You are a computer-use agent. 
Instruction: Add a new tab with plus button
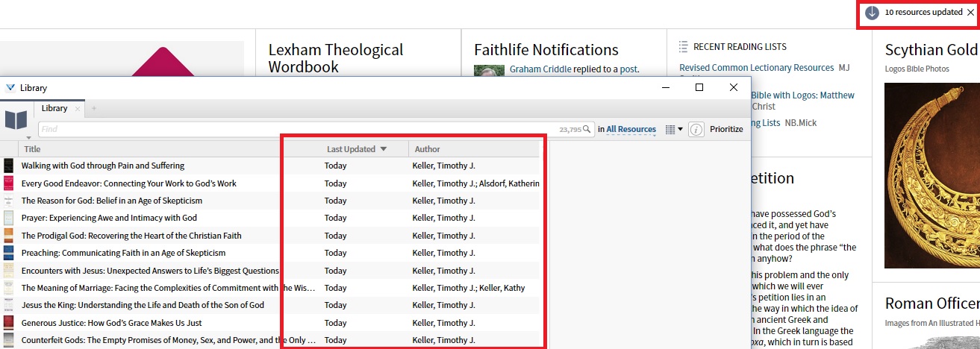coord(94,109)
